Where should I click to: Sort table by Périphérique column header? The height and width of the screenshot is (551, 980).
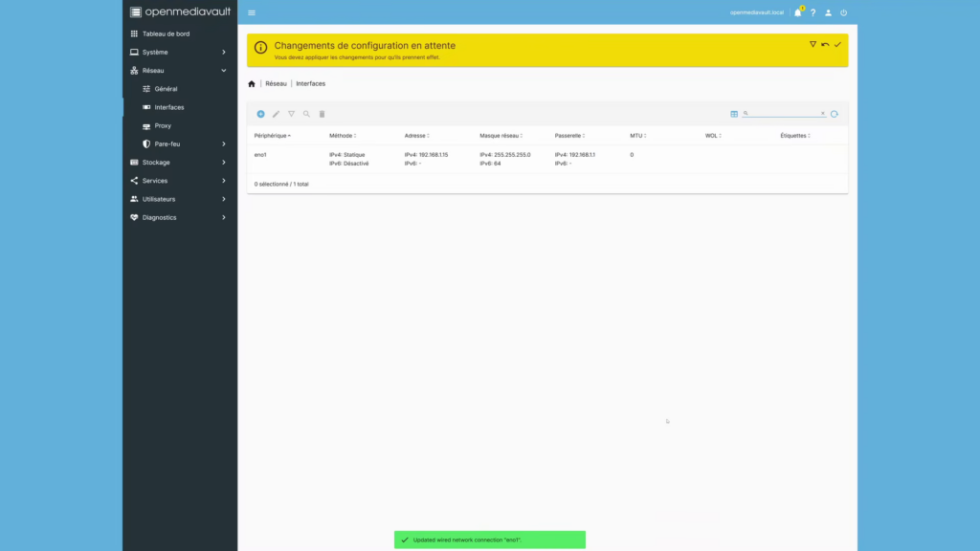(x=271, y=136)
